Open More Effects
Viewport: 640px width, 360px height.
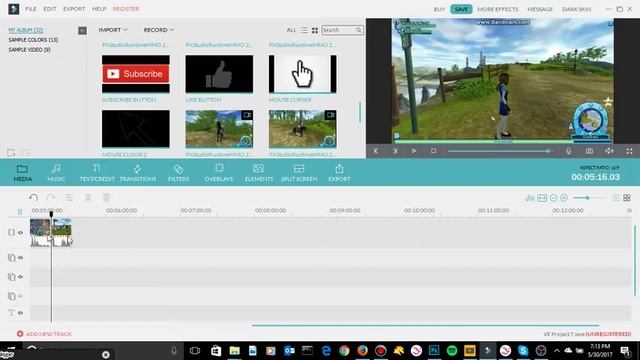pos(498,9)
